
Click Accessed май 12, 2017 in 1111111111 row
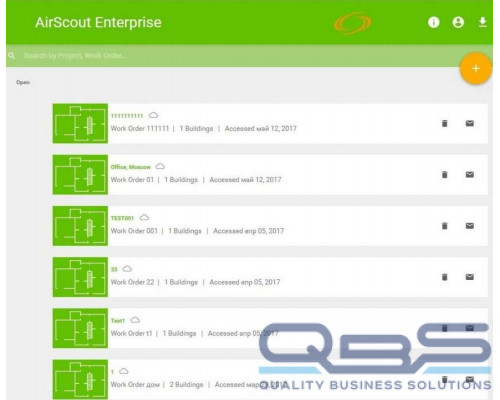click(x=261, y=129)
